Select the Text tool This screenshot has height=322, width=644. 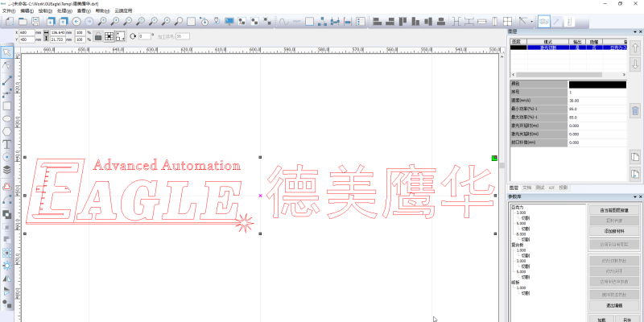(7, 144)
